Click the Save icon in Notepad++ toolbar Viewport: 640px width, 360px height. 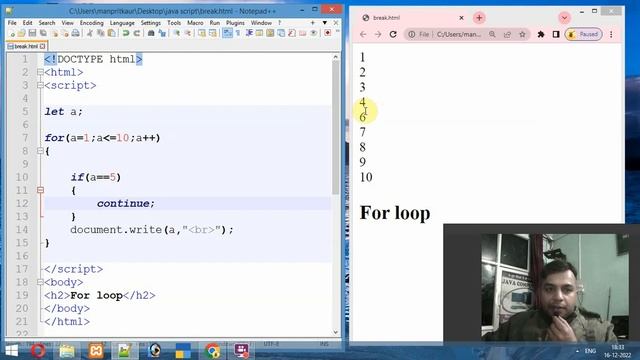pyautogui.click(x=32, y=33)
